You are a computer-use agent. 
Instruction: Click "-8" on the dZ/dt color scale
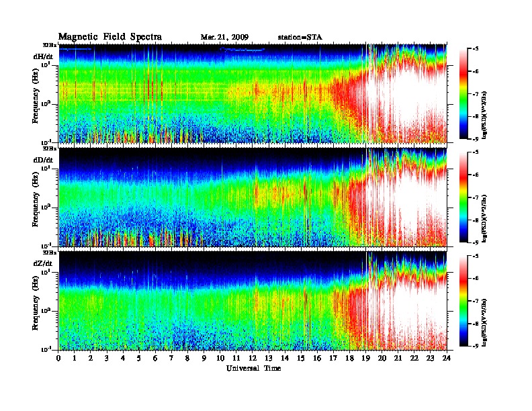click(x=476, y=324)
